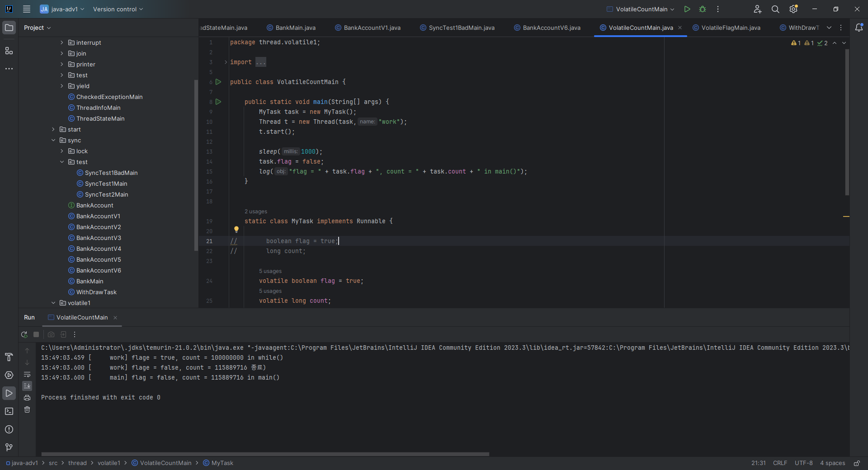Switch to VolatileFlagMain.java tab
This screenshot has width=868, height=470.
(x=726, y=28)
